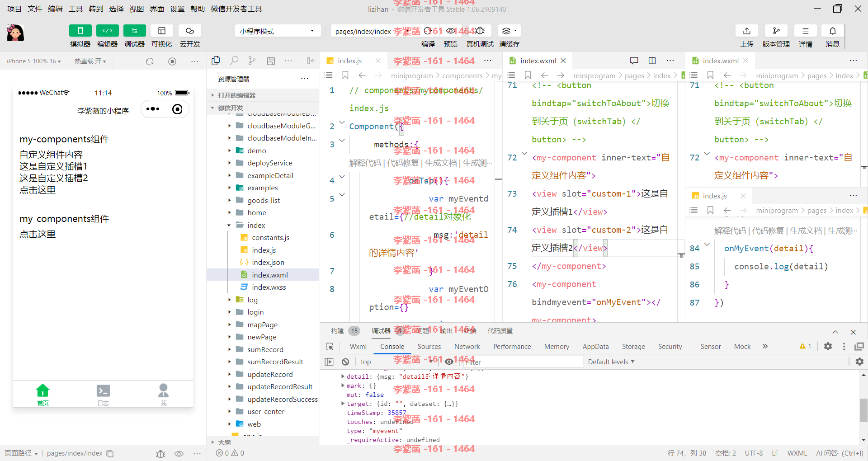Open the search icon in sidebar
The height and width of the screenshot is (461, 868).
point(234,61)
